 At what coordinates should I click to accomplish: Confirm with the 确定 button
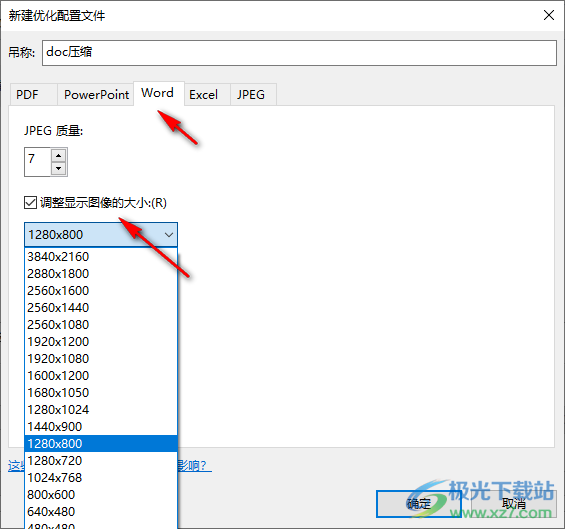[x=419, y=504]
